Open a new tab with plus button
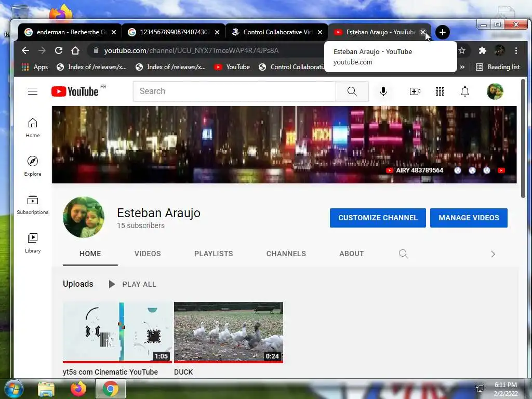532x399 pixels. [443, 32]
